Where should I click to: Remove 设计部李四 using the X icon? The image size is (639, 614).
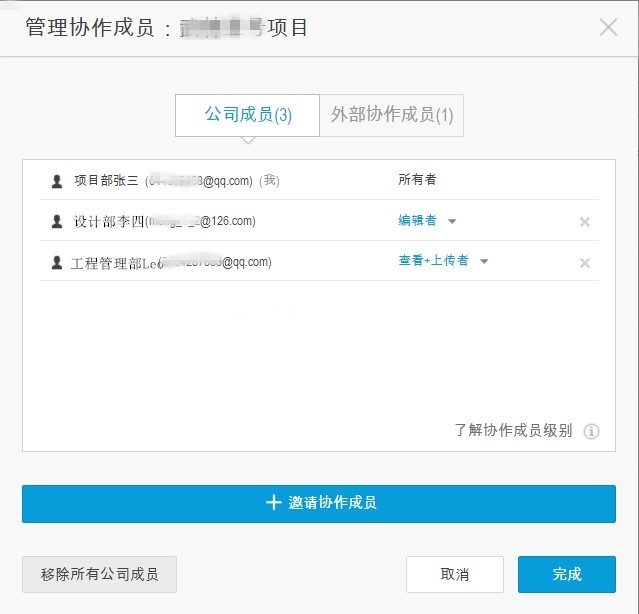pyautogui.click(x=585, y=222)
